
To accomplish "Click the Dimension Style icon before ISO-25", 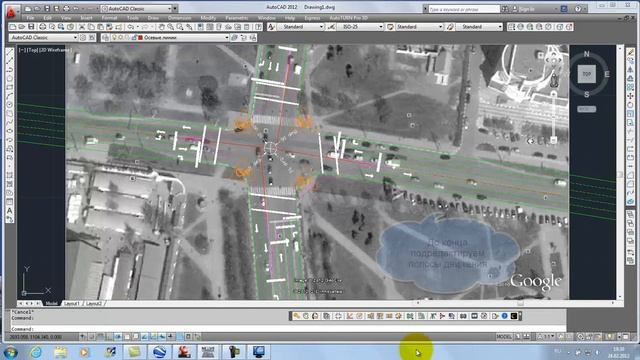I will 331,27.
